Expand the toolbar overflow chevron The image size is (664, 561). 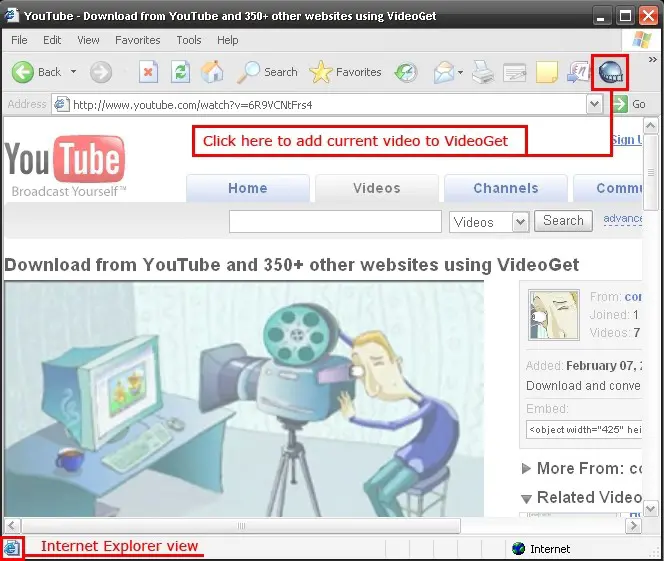tap(653, 60)
